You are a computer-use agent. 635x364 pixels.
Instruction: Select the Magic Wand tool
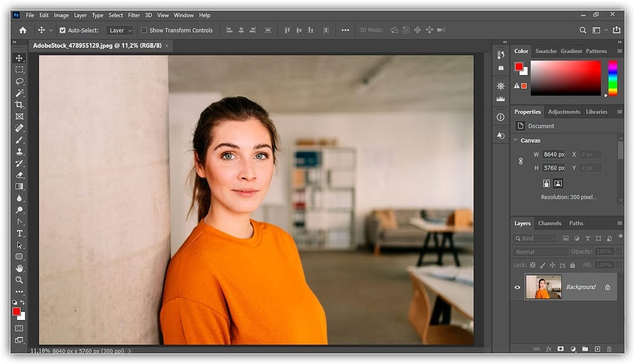point(19,93)
